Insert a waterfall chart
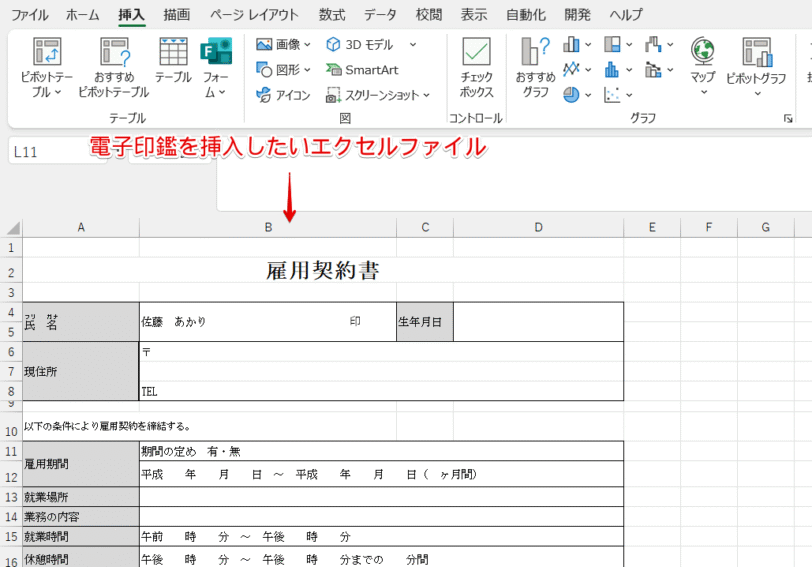The width and height of the screenshot is (812, 567). pyautogui.click(x=653, y=45)
